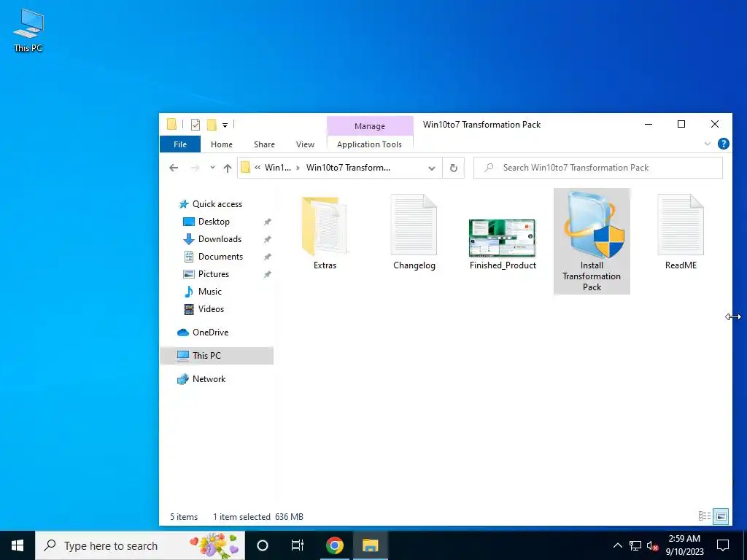Open Network in navigation pane
Image resolution: width=747 pixels, height=560 pixels.
209,379
